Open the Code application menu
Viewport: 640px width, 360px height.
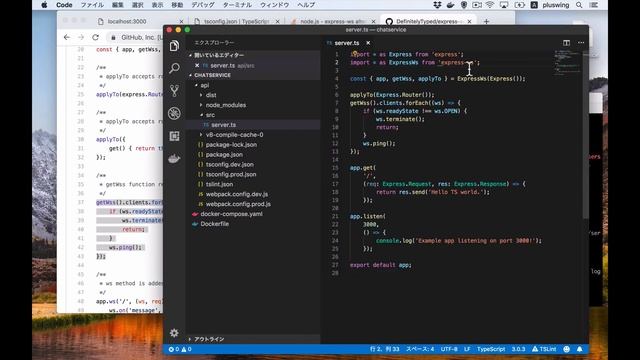pyautogui.click(x=64, y=5)
